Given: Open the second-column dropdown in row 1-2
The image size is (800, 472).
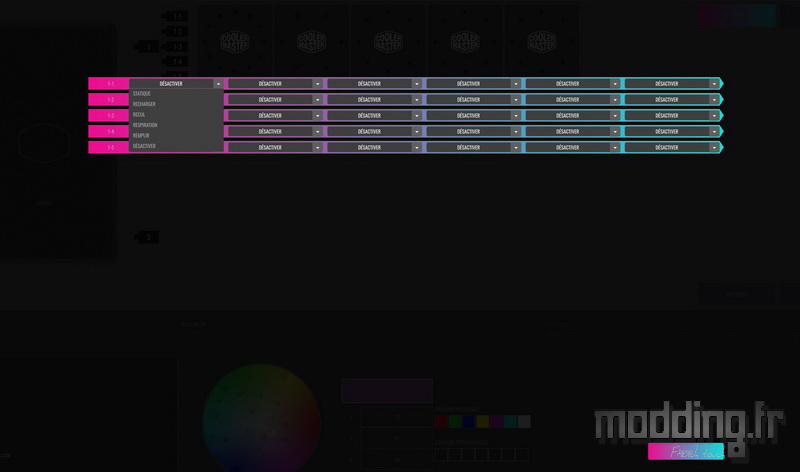Looking at the screenshot, I should click(276, 100).
